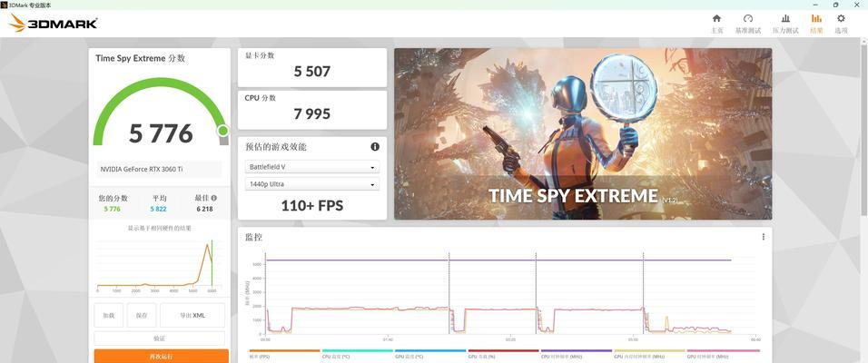Open the three-dot menu in 监控 panel
This screenshot has height=363, width=868.
pyautogui.click(x=764, y=237)
